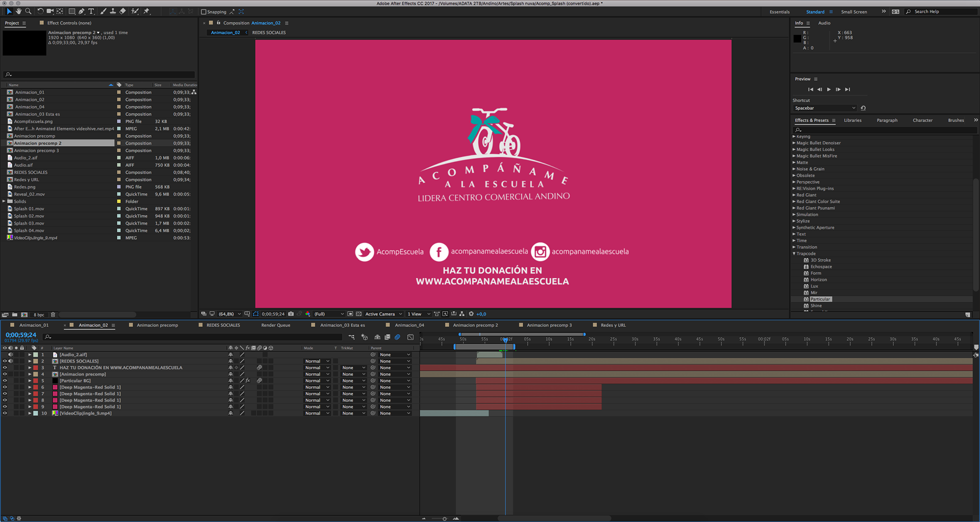This screenshot has width=980, height=522.
Task: Open the Graph Editor icon in timeline
Action: (410, 337)
